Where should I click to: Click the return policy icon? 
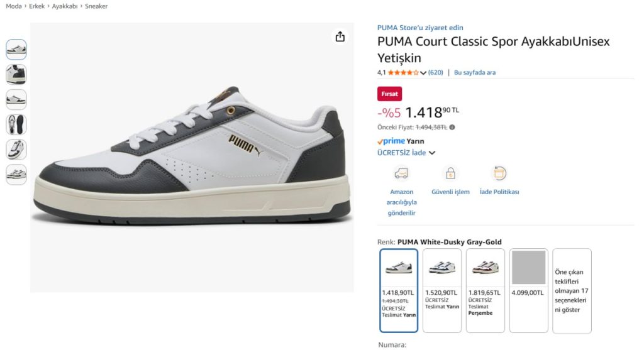pos(499,173)
